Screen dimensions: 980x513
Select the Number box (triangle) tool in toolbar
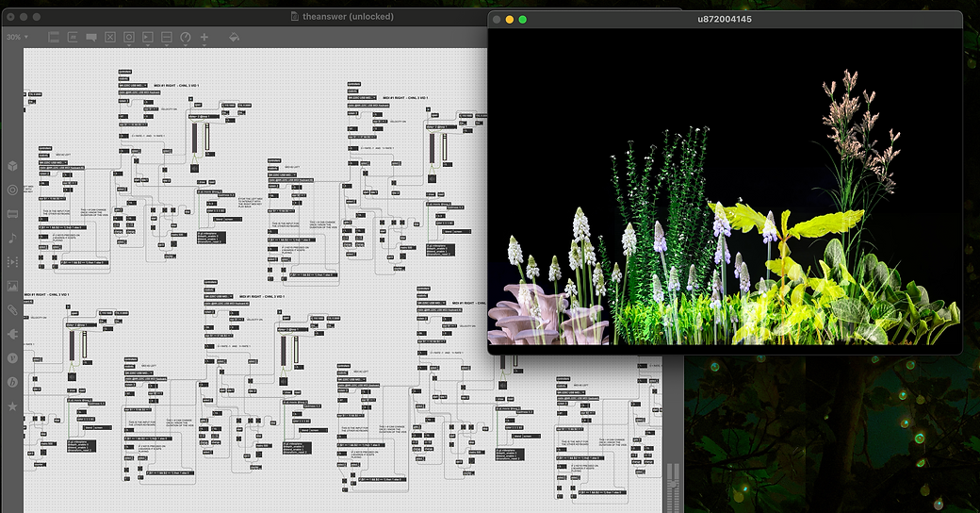click(148, 37)
